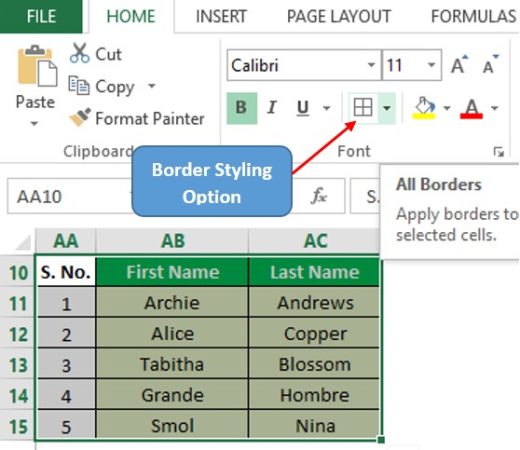Click the fx Insert Function icon

[319, 196]
